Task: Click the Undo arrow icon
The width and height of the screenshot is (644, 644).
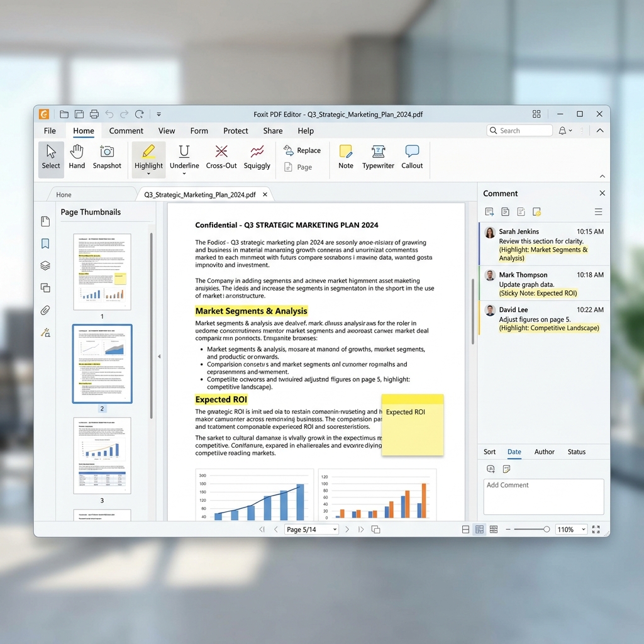Action: pyautogui.click(x=109, y=114)
